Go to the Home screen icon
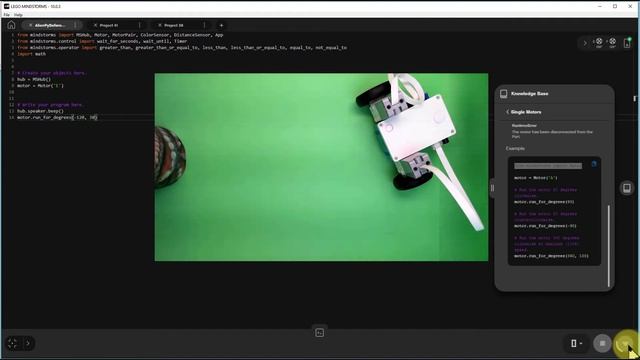 (11, 25)
